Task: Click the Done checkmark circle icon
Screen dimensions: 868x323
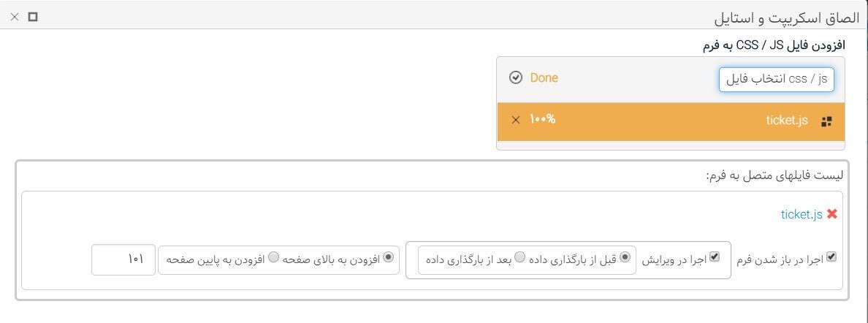Action: [515, 78]
